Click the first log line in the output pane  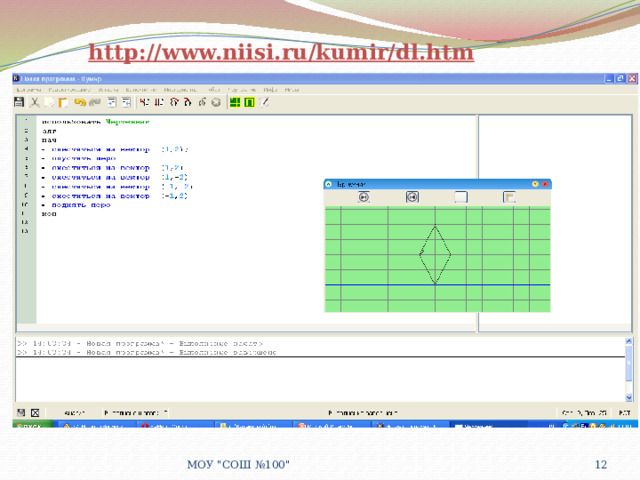pos(140,344)
